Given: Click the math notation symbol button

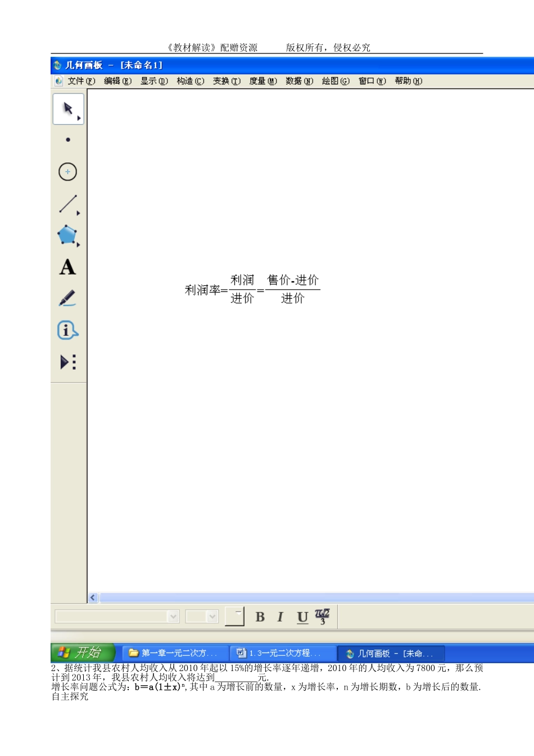Looking at the screenshot, I should (321, 616).
